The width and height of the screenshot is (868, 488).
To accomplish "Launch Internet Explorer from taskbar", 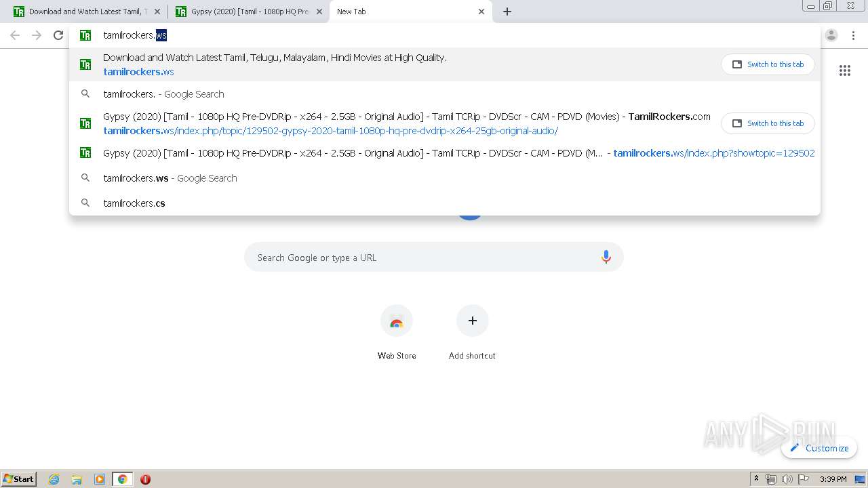I will [x=54, y=479].
